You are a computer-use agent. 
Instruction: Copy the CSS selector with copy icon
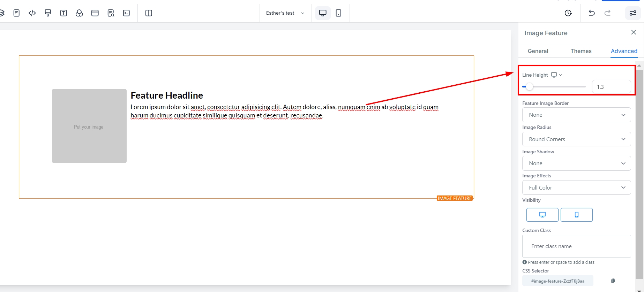(x=613, y=281)
